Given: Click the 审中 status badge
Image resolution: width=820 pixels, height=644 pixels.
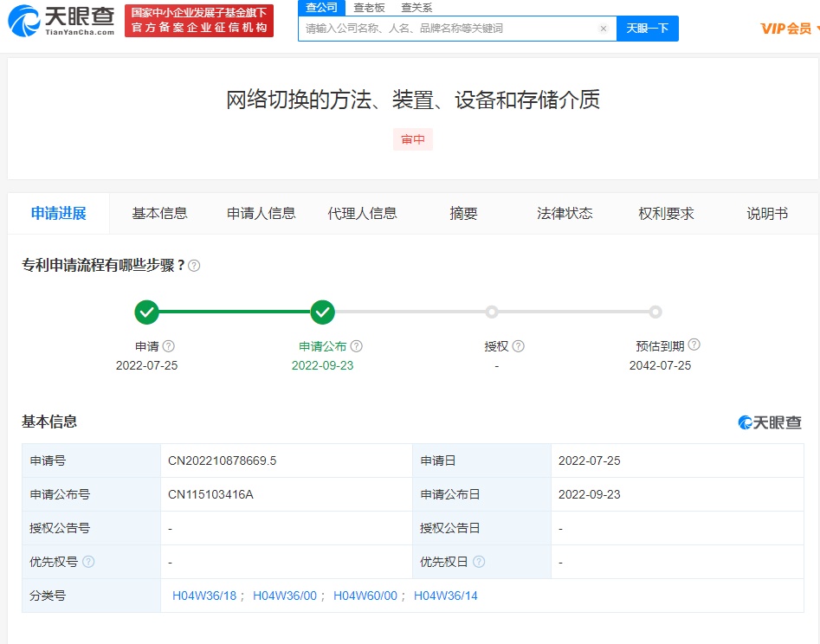Looking at the screenshot, I should click(x=413, y=139).
